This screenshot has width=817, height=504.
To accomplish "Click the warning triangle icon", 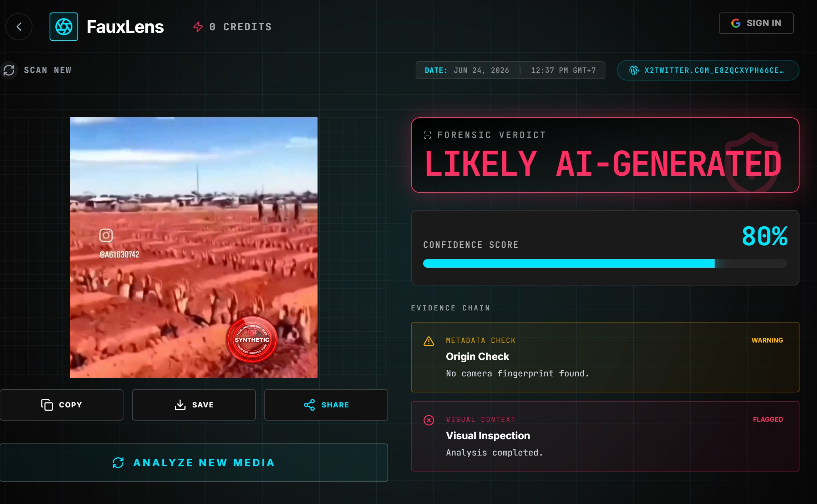I will point(428,341).
